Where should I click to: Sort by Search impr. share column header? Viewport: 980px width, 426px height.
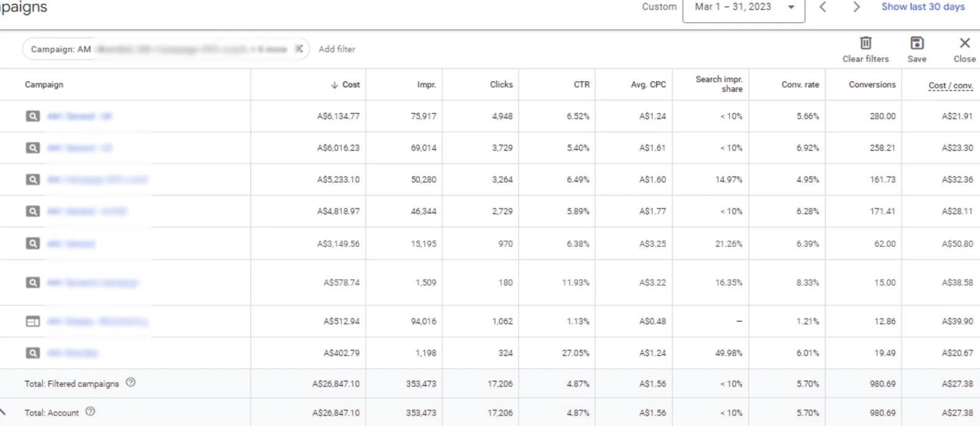(719, 84)
